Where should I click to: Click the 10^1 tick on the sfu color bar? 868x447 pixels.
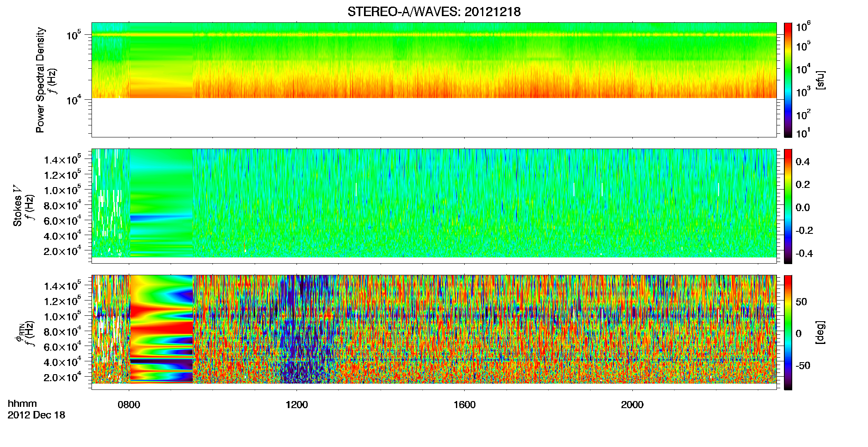pos(803,133)
